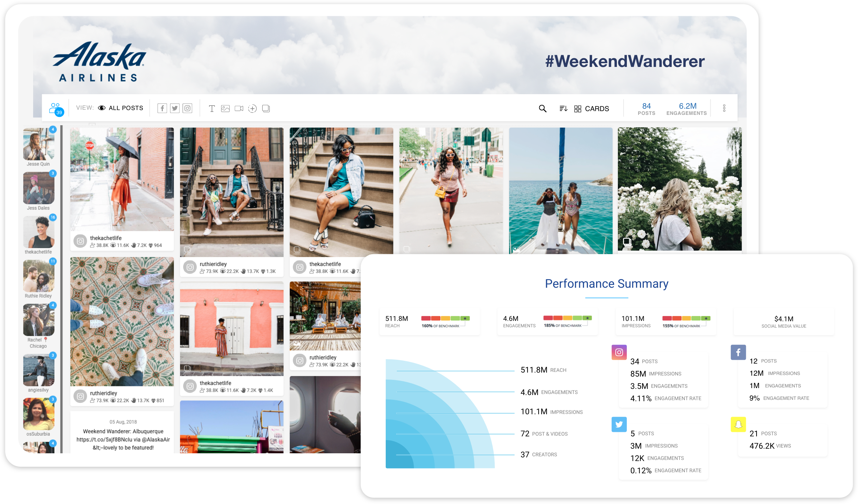Click the Instagram icon in Performance Summary
This screenshot has height=504, width=858.
click(619, 352)
